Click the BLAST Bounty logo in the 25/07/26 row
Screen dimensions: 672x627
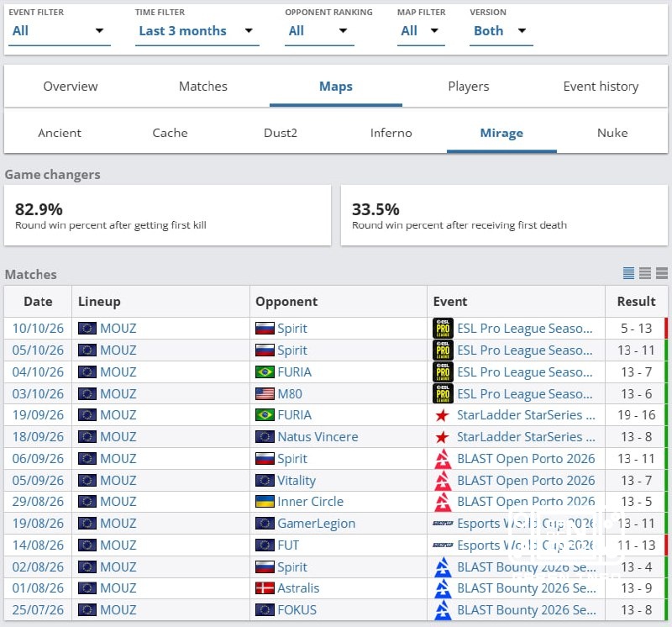point(443,610)
